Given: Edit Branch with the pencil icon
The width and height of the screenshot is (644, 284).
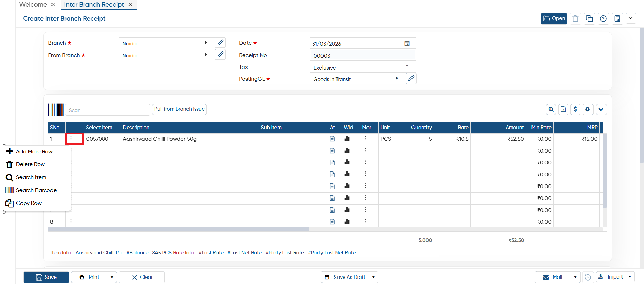Looking at the screenshot, I should point(220,43).
